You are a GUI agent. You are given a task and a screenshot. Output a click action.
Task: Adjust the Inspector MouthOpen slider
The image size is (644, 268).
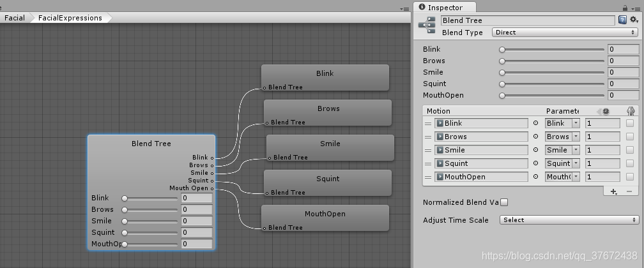click(x=553, y=96)
